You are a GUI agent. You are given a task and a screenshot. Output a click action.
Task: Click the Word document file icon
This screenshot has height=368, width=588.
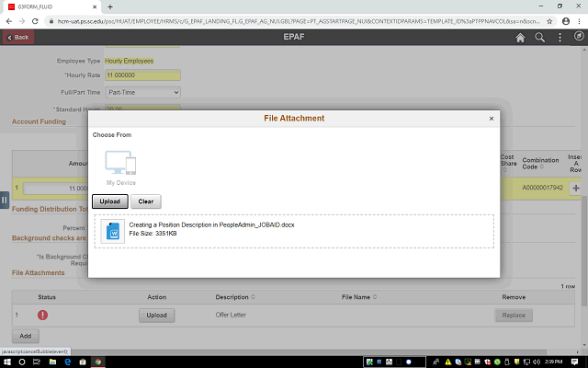pyautogui.click(x=113, y=231)
